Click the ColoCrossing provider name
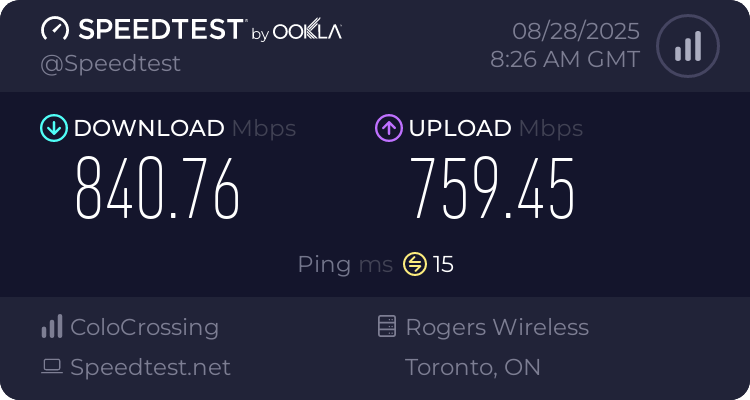This screenshot has width=750, height=400. 144,327
